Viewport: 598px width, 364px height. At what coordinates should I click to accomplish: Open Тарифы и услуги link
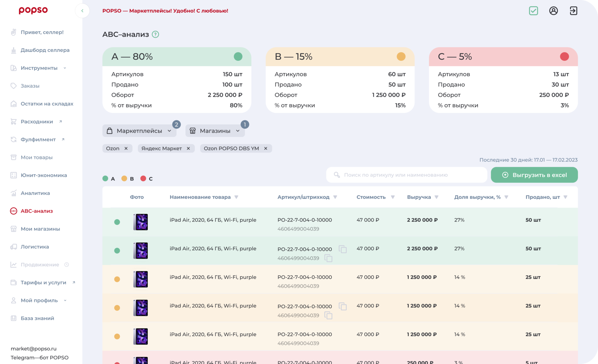coord(43,283)
